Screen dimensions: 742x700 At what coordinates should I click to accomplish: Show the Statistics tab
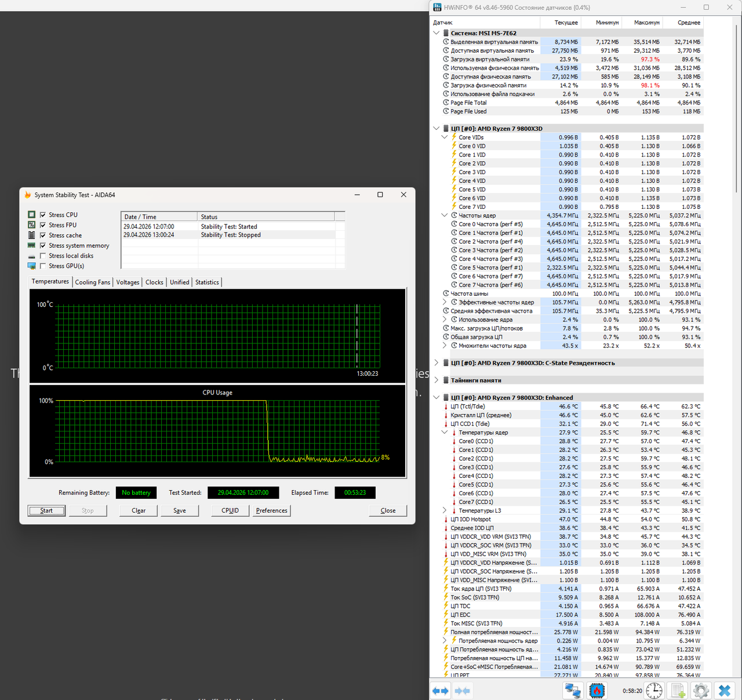(207, 282)
